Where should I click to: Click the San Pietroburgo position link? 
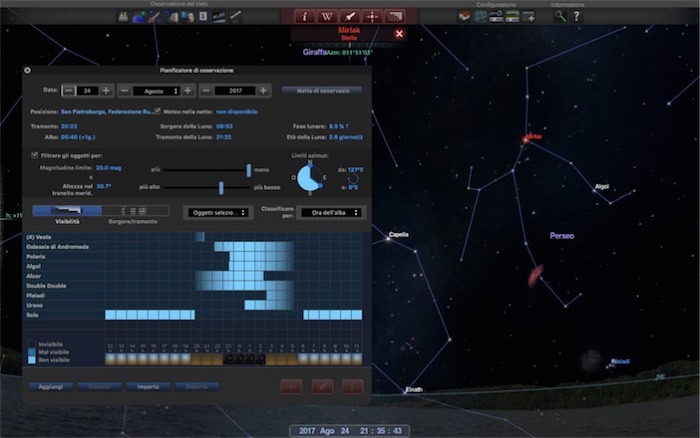pyautogui.click(x=107, y=112)
